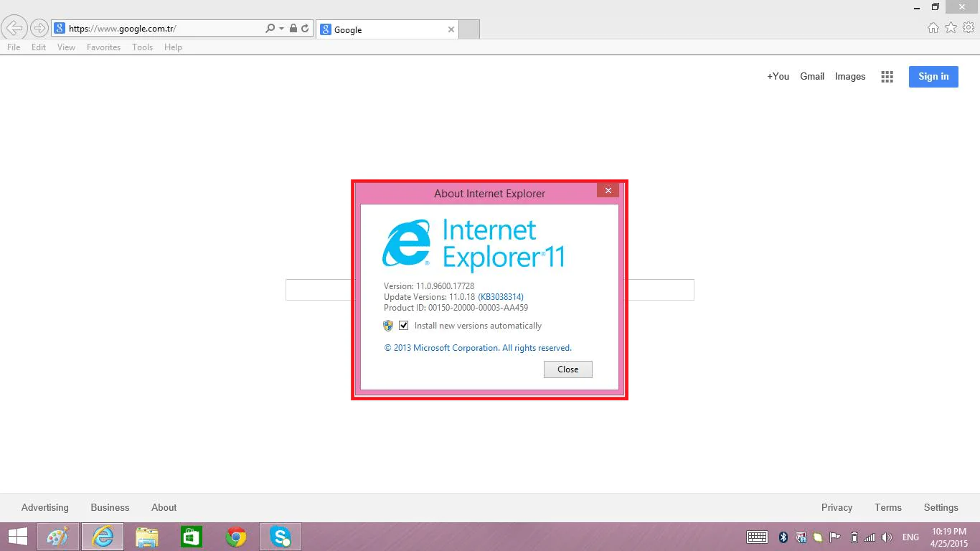The image size is (980, 551).
Task: Launch Google Chrome from the taskbar
Action: tap(235, 536)
